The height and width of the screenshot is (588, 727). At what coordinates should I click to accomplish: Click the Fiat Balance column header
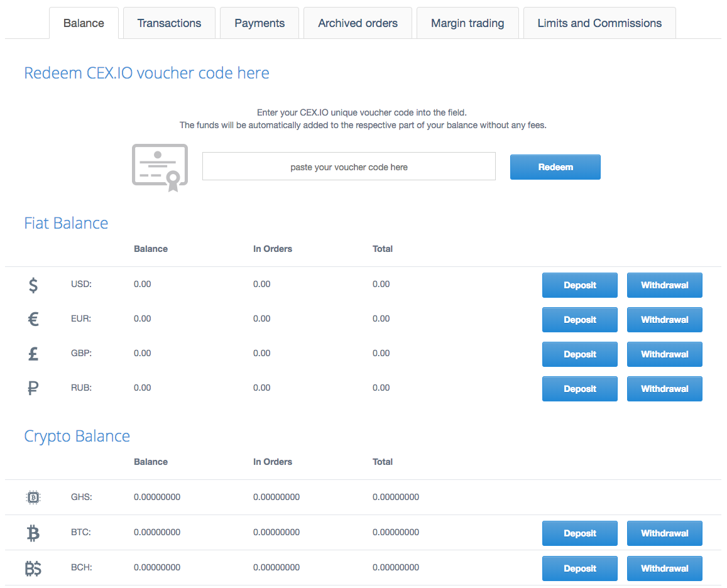151,249
